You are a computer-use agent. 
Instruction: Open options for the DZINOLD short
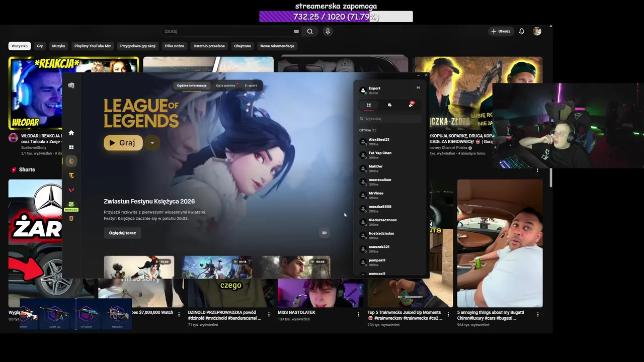(x=269, y=314)
